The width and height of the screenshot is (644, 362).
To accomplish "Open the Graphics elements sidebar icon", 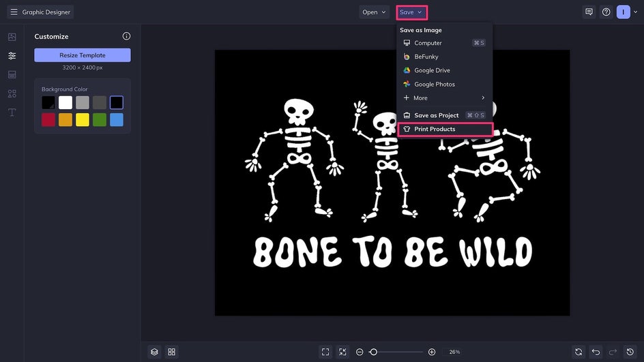I will (12, 93).
